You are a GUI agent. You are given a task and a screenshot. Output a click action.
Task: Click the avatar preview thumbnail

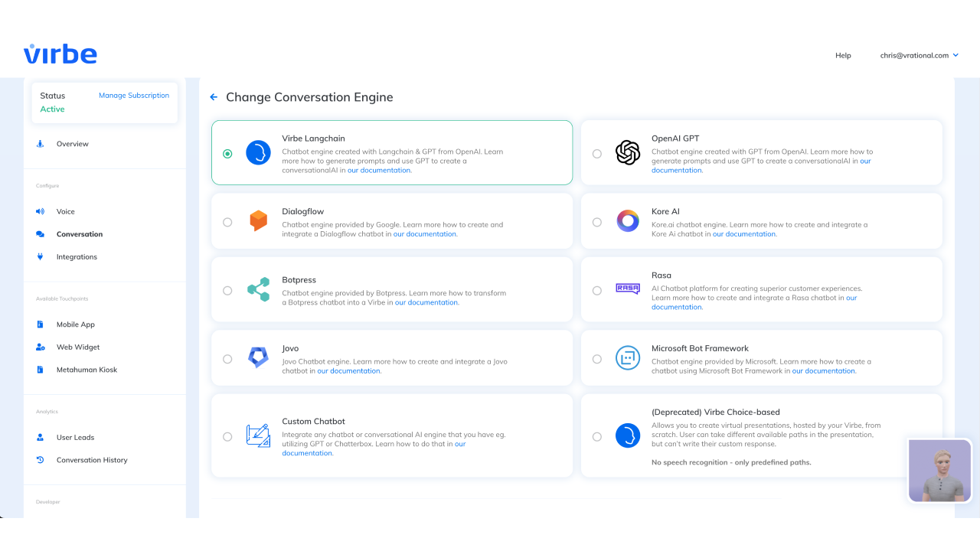coord(939,471)
